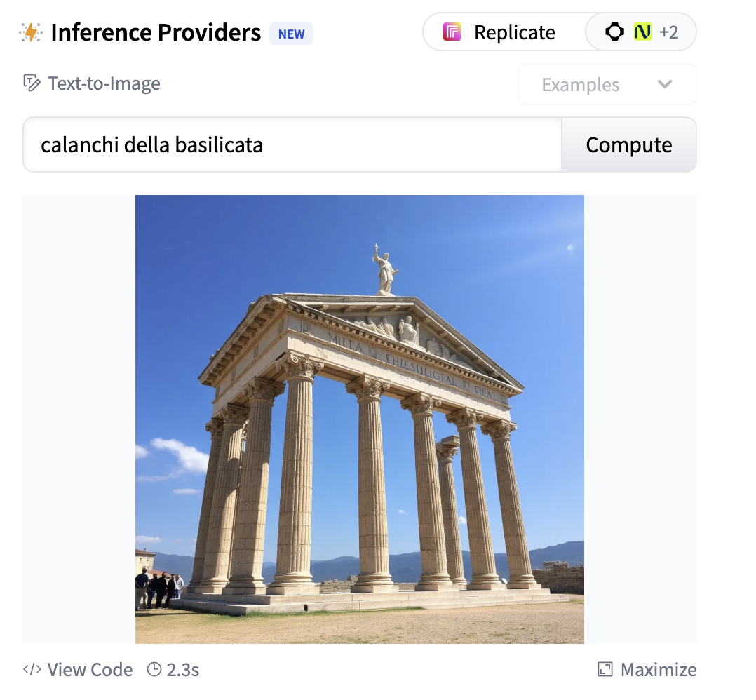Open the Examples dropdown
Screen dimensions: 756x700
[607, 84]
